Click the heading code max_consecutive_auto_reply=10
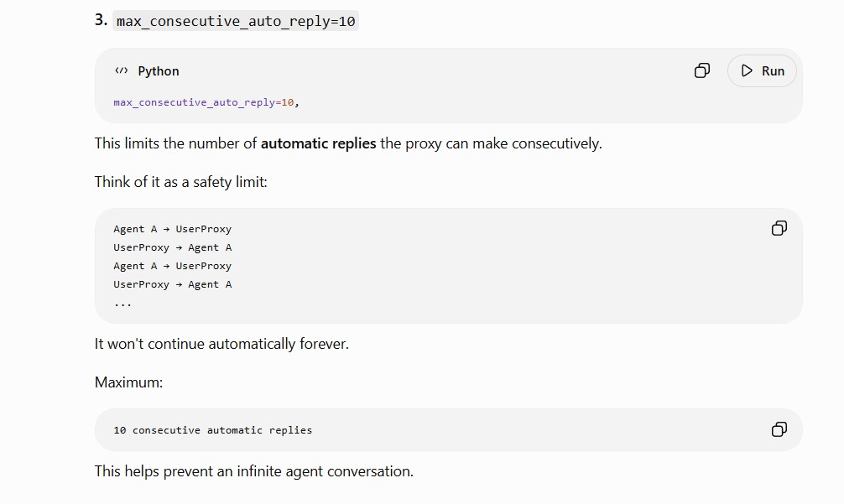 236,21
